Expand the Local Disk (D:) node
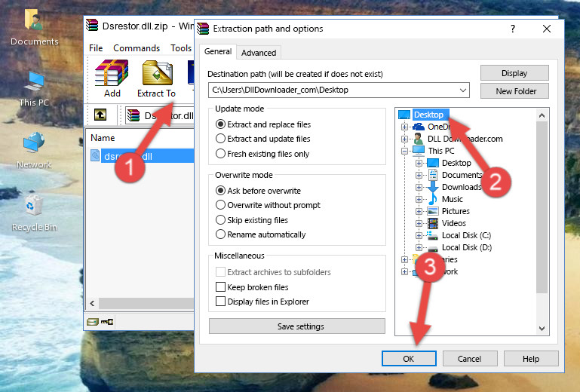 pyautogui.click(x=419, y=247)
